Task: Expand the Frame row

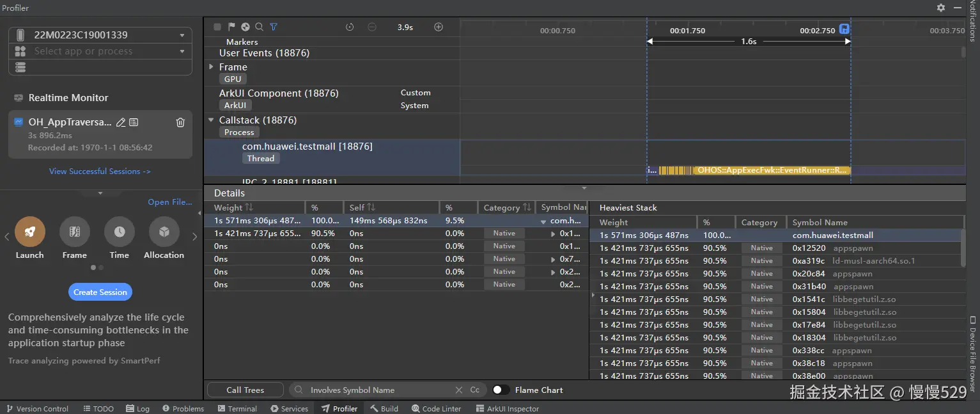Action: (x=212, y=67)
